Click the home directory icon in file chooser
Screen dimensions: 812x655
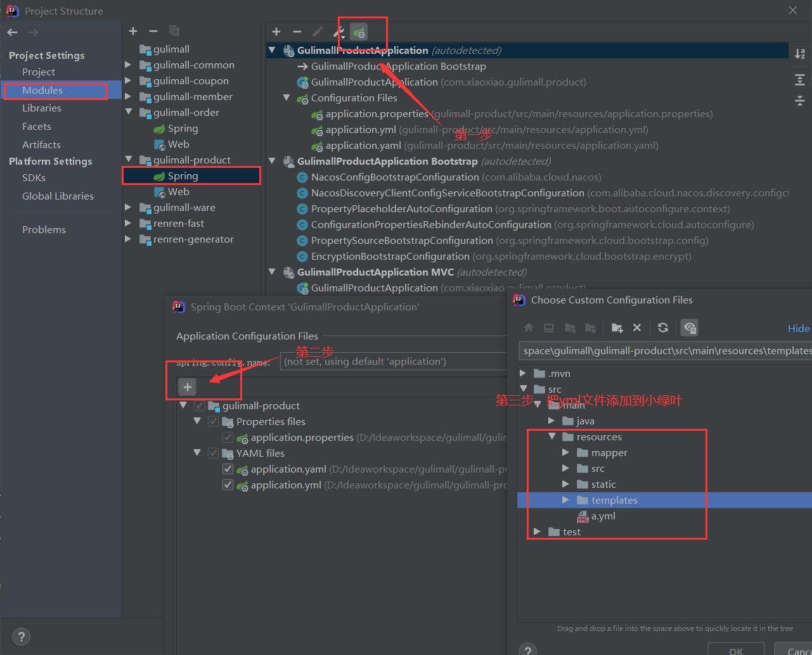pyautogui.click(x=529, y=327)
